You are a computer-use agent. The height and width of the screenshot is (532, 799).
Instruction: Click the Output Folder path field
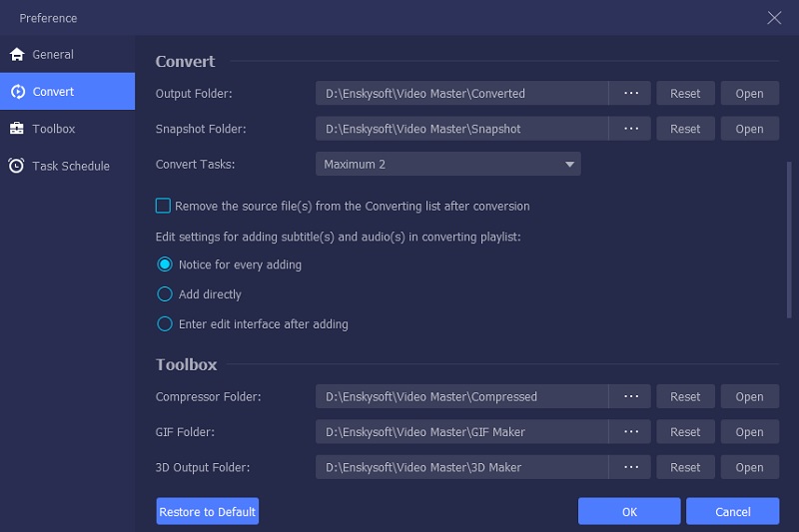pyautogui.click(x=461, y=94)
